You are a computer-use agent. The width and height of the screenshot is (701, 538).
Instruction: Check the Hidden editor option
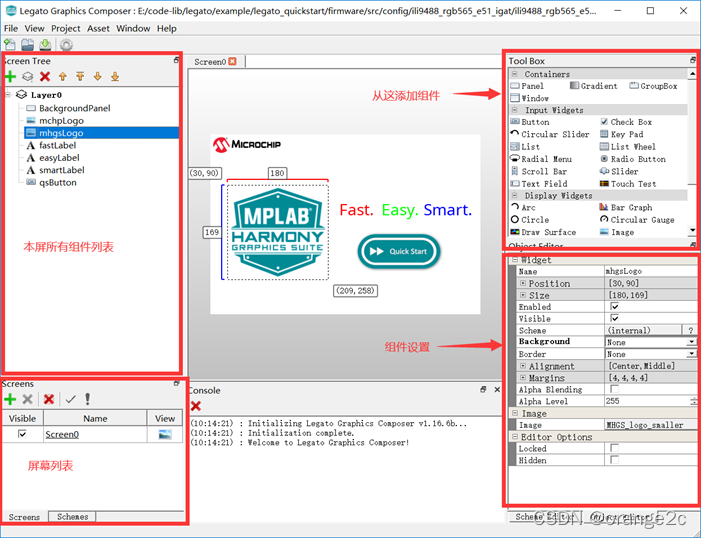(615, 460)
